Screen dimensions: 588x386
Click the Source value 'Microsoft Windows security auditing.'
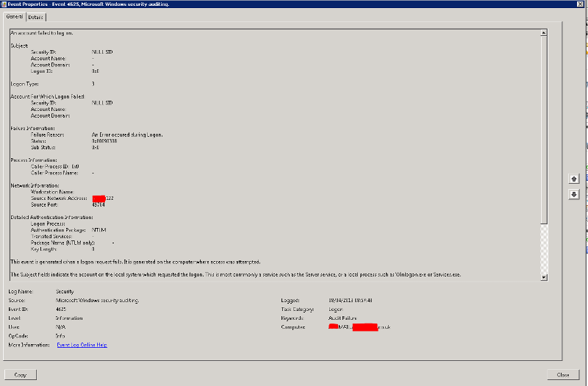(98, 301)
